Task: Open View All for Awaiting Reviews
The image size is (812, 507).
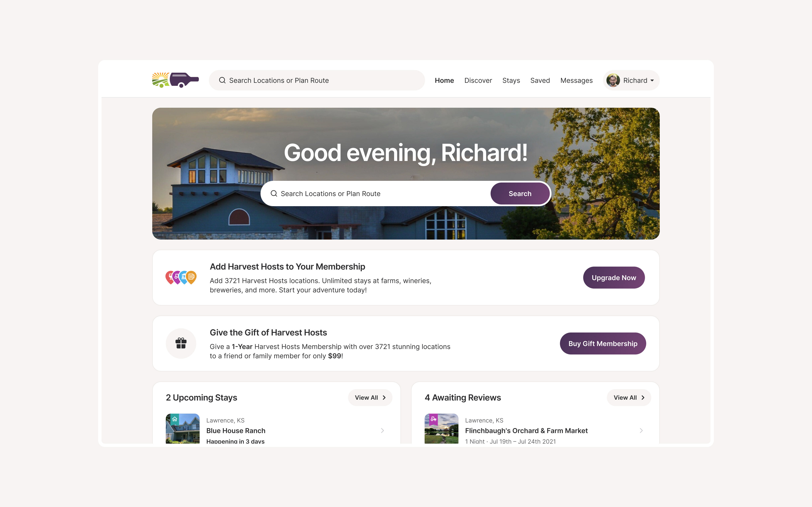Action: pos(629,397)
